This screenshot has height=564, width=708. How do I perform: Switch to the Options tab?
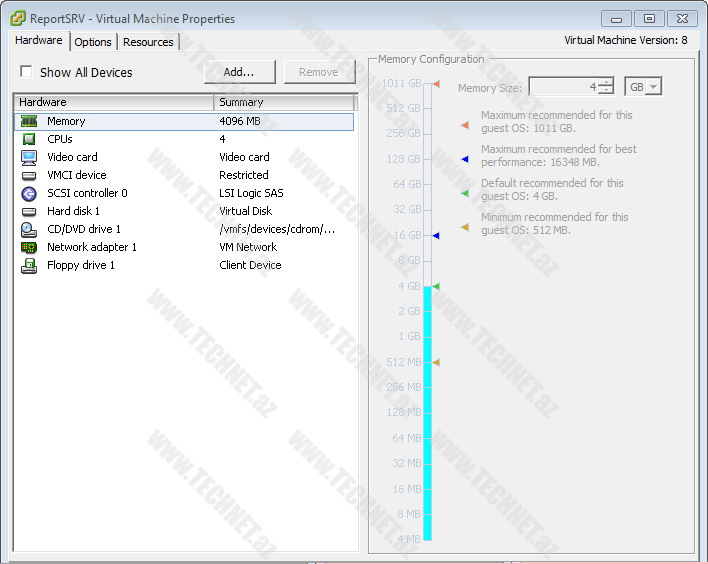[x=93, y=42]
